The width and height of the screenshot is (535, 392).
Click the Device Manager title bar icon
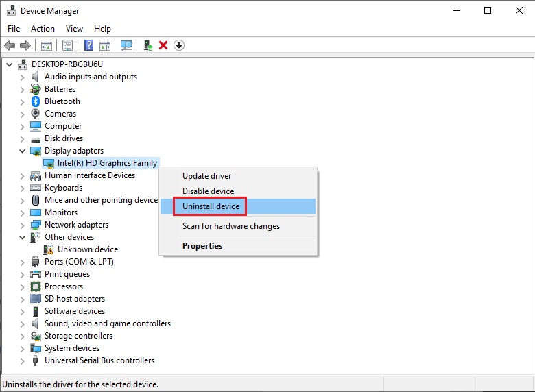(11, 10)
